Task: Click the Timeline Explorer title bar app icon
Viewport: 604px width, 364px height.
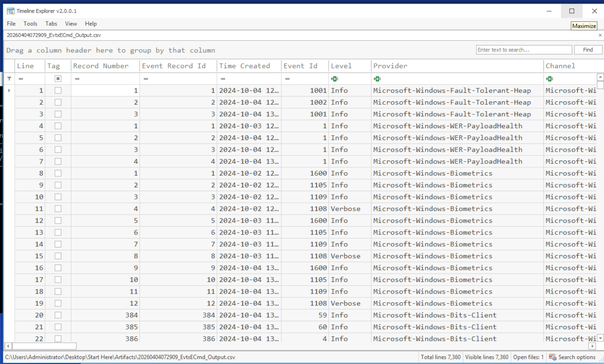Action: point(10,11)
